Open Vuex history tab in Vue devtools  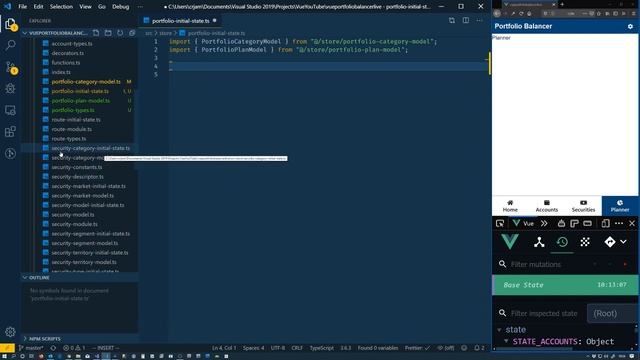coord(562,242)
